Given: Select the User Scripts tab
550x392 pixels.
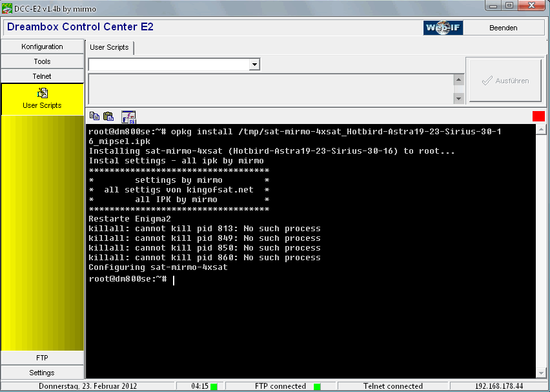Looking at the screenshot, I should pos(109,47).
